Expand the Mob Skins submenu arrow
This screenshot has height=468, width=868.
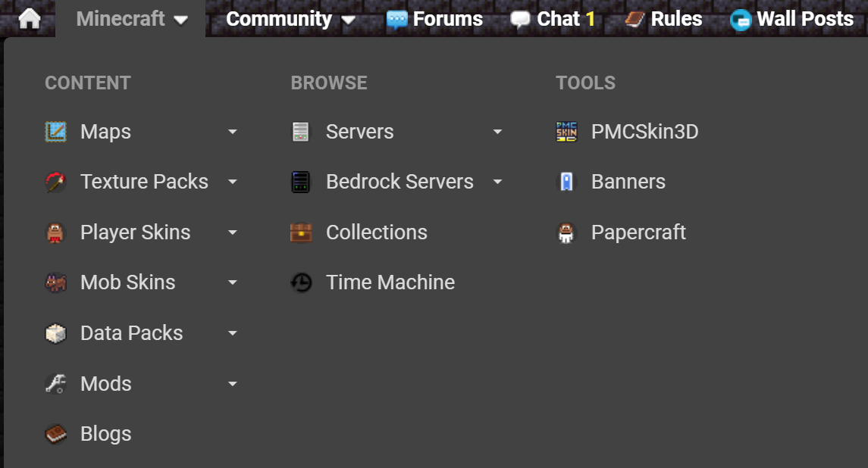233,282
